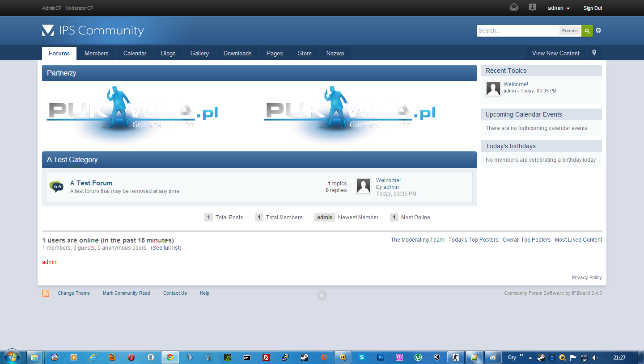This screenshot has height=364, width=644.
Task: Open the notifications icon beside admin
Action: [x=532, y=7]
